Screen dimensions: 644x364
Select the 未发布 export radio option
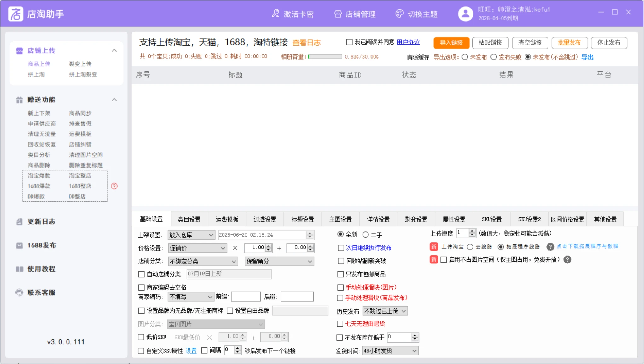[465, 57]
